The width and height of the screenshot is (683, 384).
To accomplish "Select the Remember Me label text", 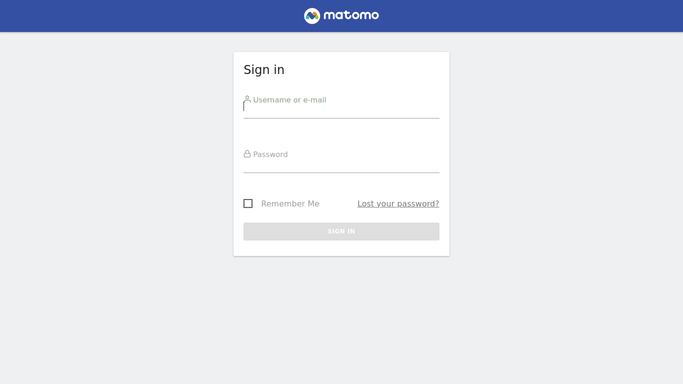I will (290, 203).
